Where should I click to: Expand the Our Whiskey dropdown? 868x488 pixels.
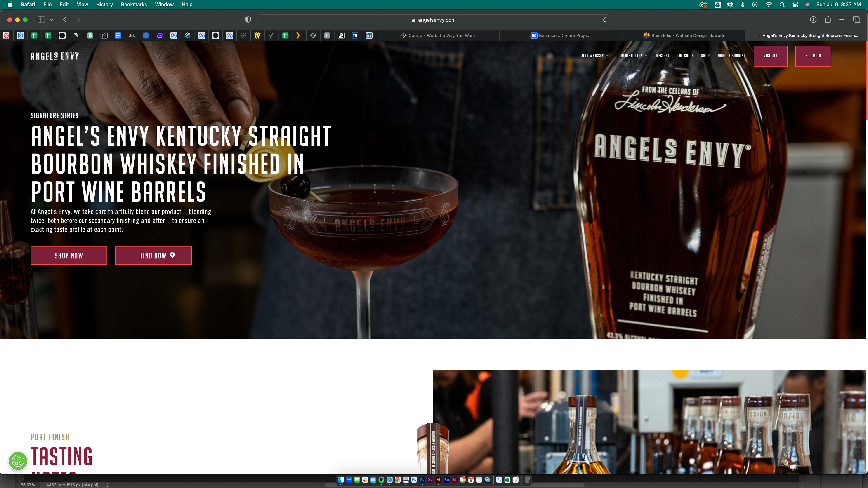coord(595,56)
